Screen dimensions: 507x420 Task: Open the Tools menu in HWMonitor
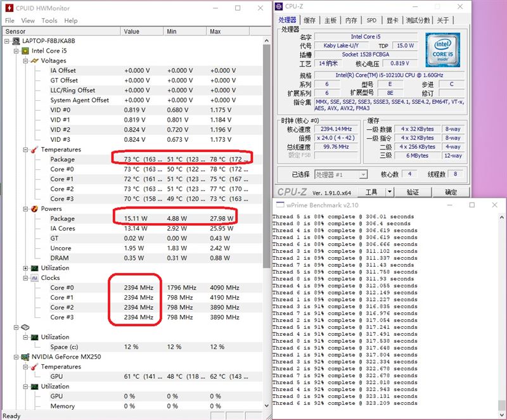[x=49, y=21]
